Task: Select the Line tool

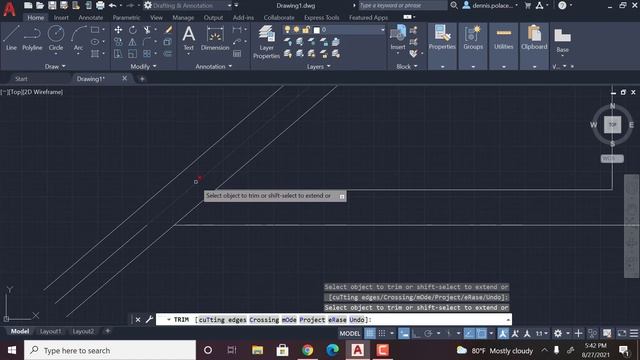Action: (11, 38)
